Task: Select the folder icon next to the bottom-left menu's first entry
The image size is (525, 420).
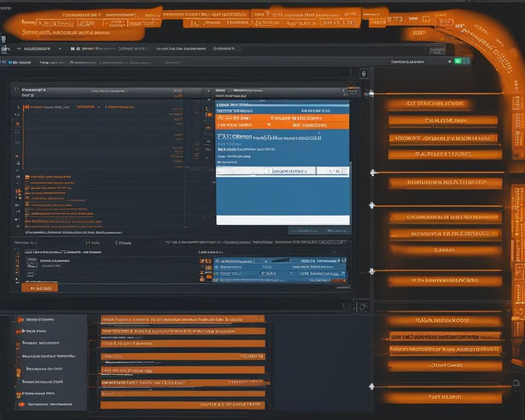Action: pos(21,319)
